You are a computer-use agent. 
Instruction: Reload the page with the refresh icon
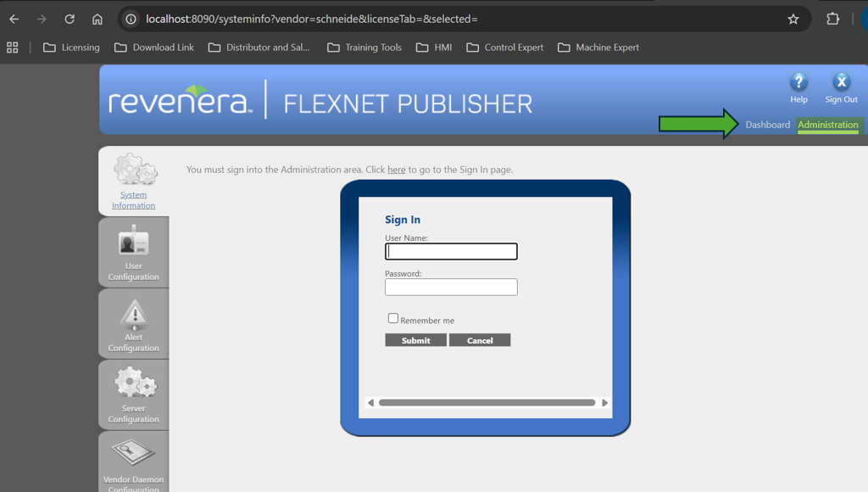coord(70,19)
